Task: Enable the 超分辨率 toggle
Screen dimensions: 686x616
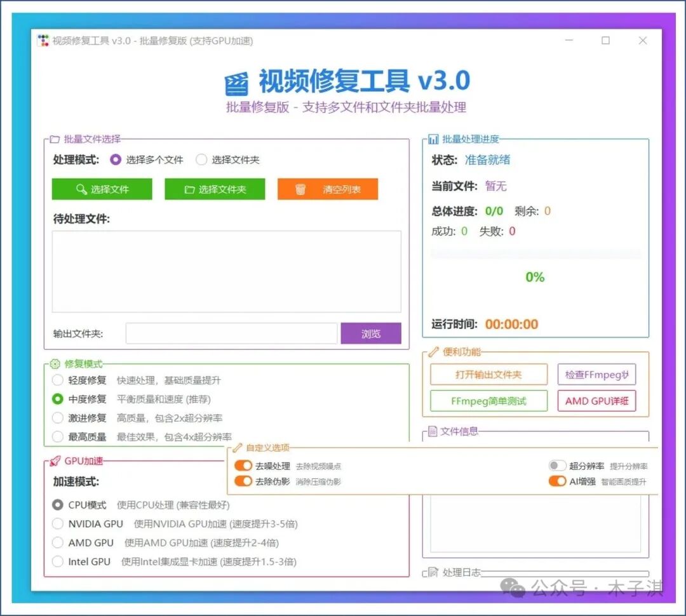Action: click(558, 465)
